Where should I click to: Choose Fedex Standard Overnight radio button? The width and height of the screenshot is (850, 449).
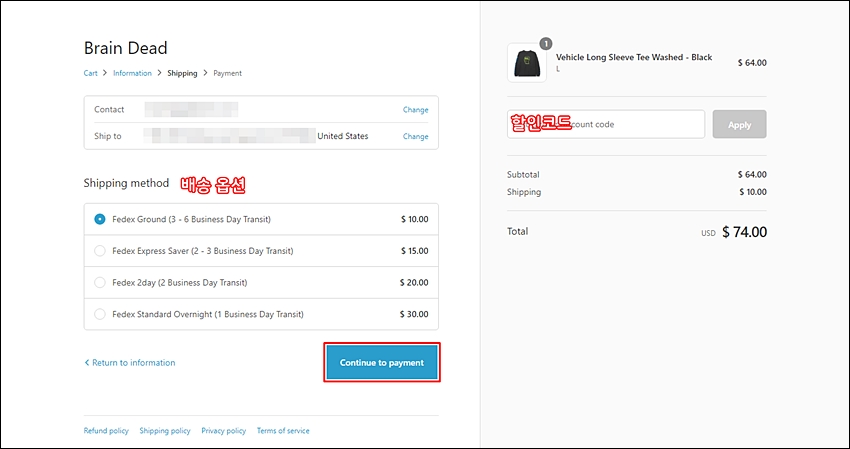coord(100,314)
